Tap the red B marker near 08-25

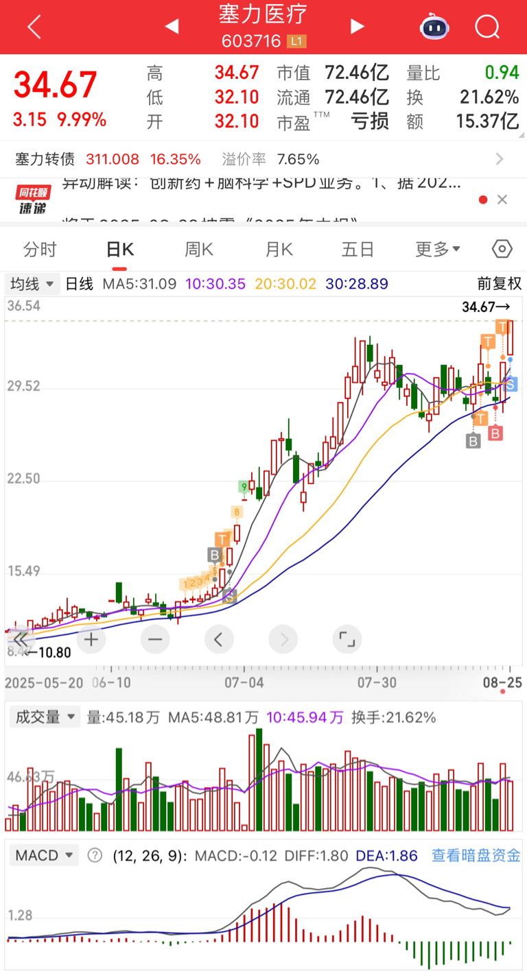coord(495,433)
